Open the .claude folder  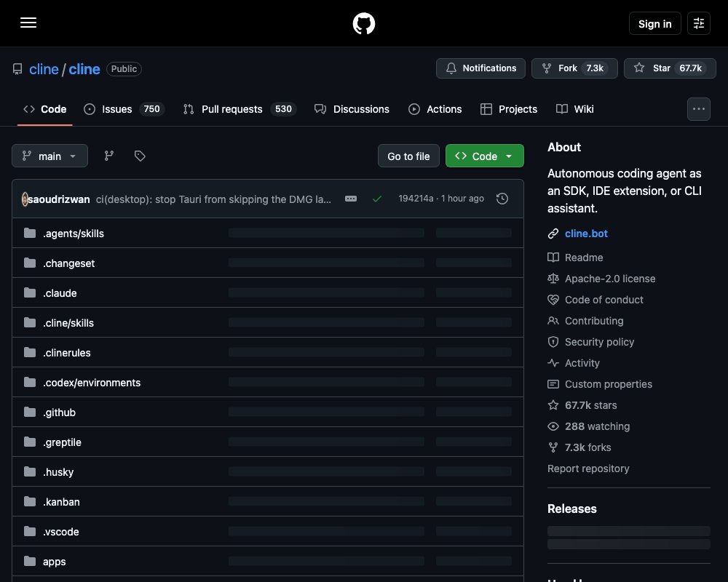tap(60, 293)
